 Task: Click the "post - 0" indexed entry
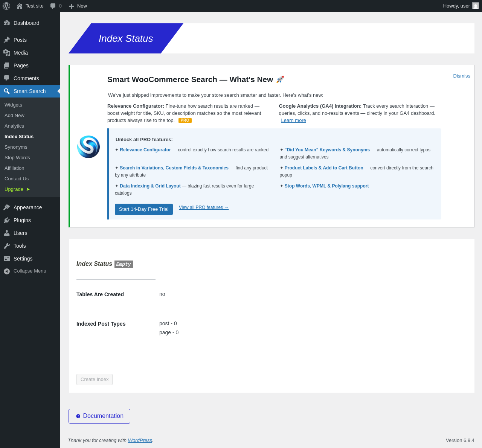click(x=168, y=323)
